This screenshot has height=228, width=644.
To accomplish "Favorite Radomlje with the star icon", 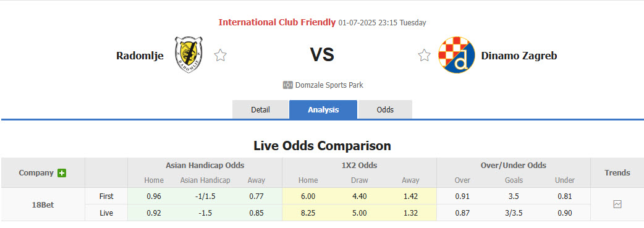I will click(x=221, y=55).
